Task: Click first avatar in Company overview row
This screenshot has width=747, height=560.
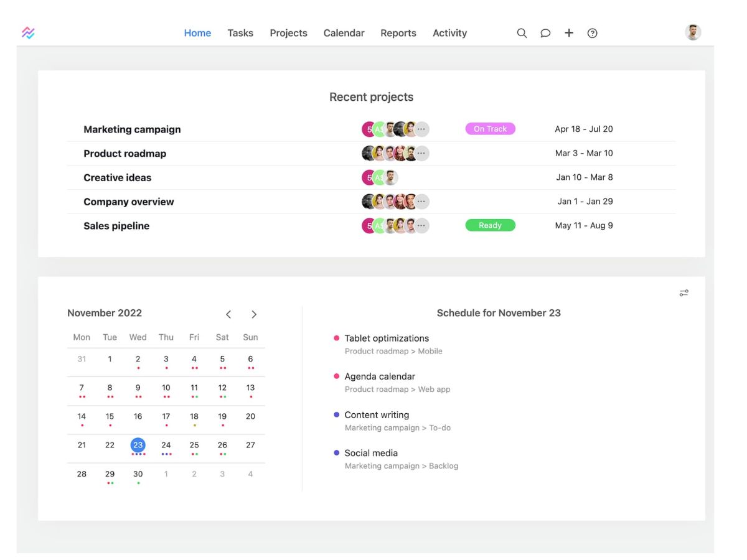Action: (369, 202)
